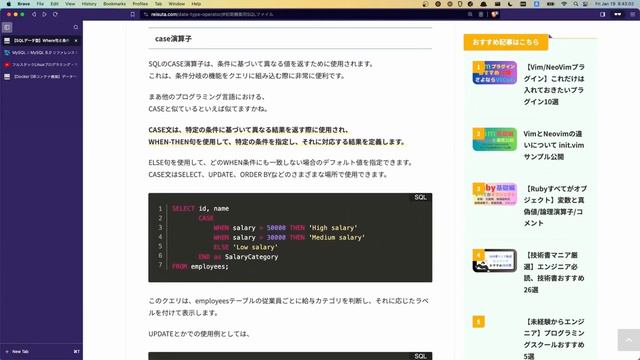Go forward with the browser forward arrow
This screenshot has width=640, height=360.
pos(44,14)
